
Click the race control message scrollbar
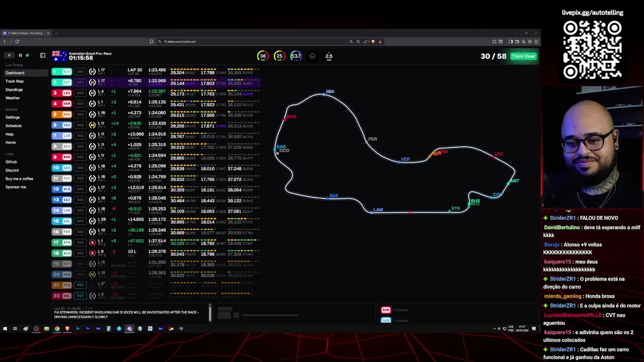click(210, 312)
